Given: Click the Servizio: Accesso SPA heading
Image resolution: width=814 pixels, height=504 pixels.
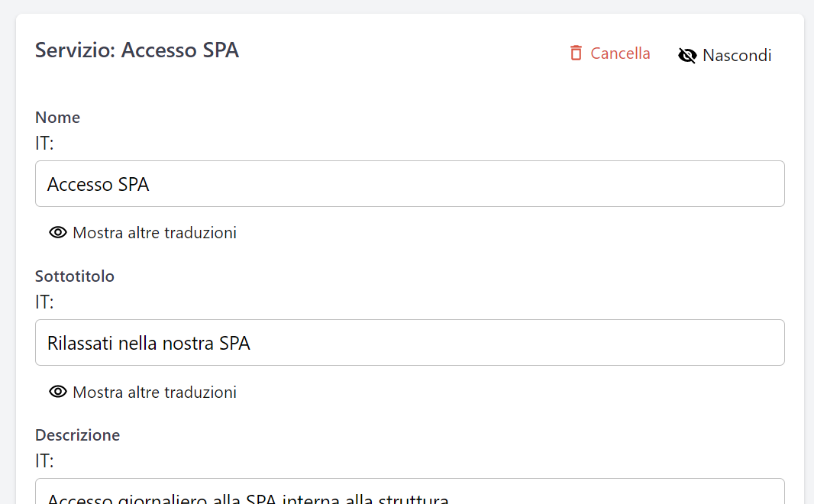Looking at the screenshot, I should 137,50.
